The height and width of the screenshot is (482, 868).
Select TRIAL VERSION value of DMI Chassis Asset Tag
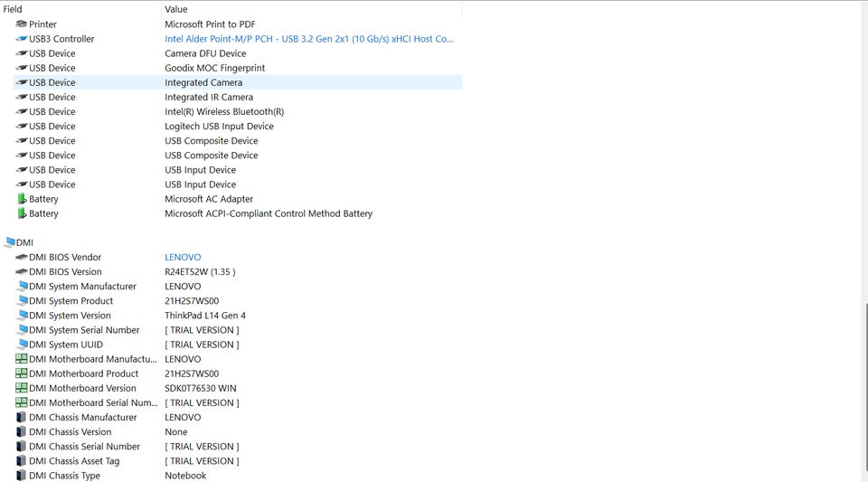coord(202,461)
